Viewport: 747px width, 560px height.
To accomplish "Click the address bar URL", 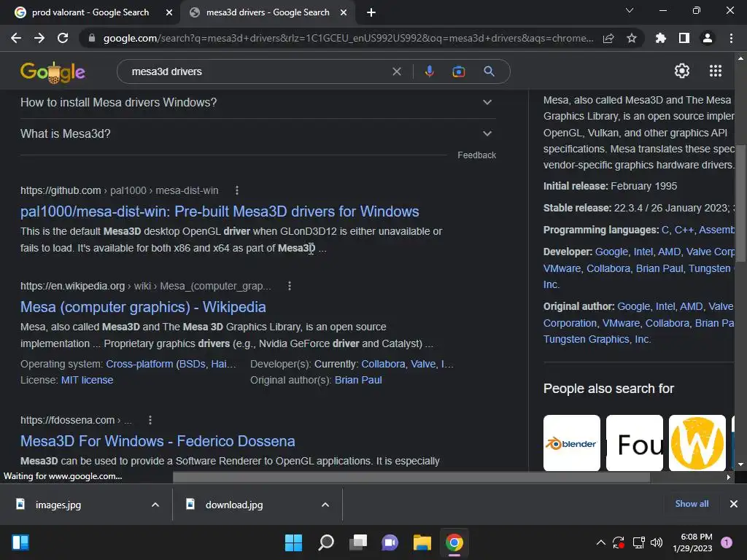I will pos(348,38).
